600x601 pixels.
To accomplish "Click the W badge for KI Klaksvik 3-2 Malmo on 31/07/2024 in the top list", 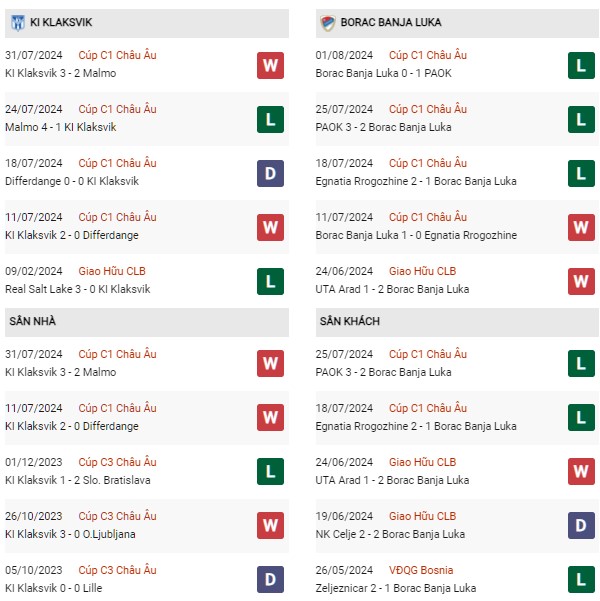I will [x=270, y=66].
